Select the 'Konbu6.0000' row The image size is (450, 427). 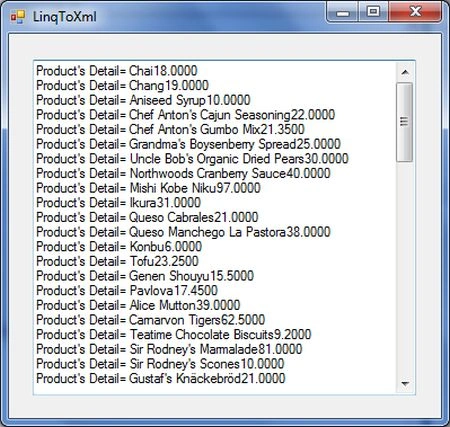[x=215, y=247]
